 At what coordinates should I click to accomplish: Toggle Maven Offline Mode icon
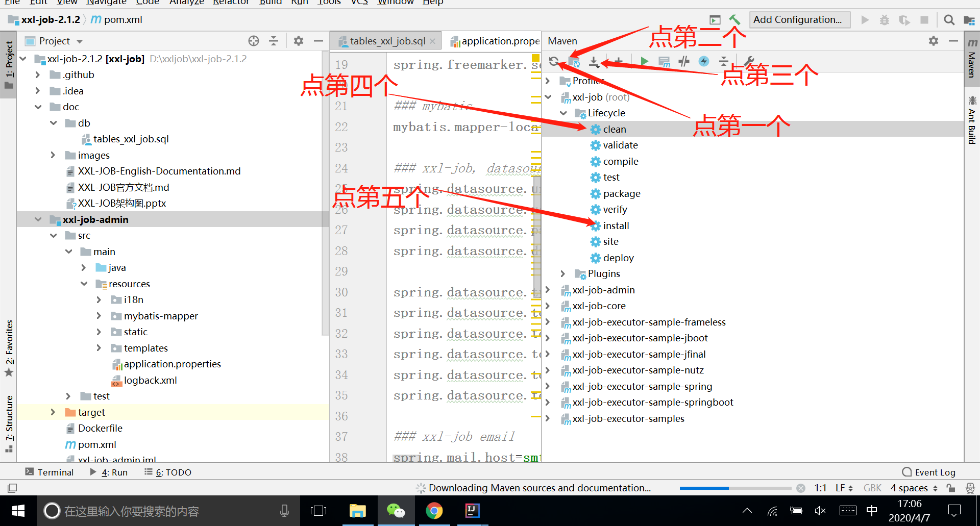click(684, 62)
